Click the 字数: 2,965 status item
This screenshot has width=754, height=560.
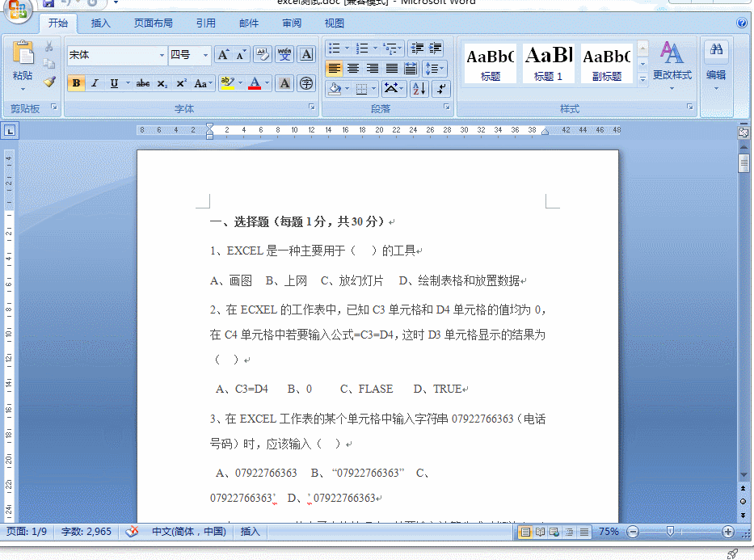pos(86,532)
